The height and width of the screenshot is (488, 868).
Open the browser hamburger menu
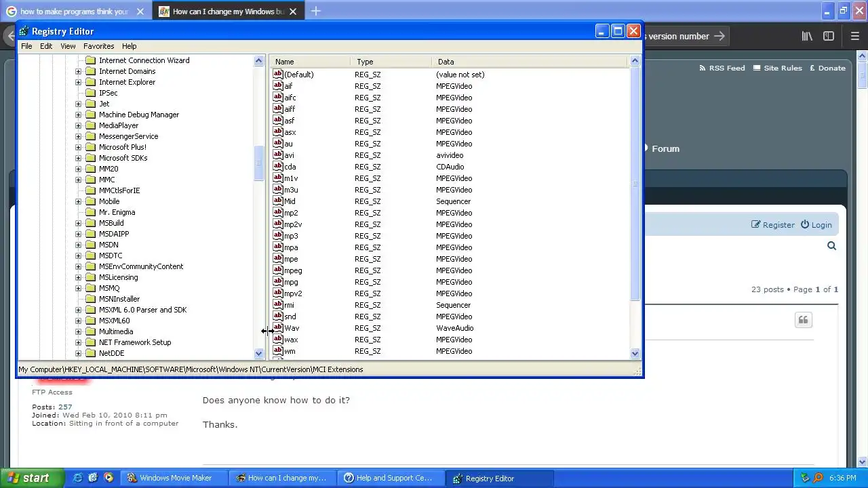pyautogui.click(x=854, y=36)
